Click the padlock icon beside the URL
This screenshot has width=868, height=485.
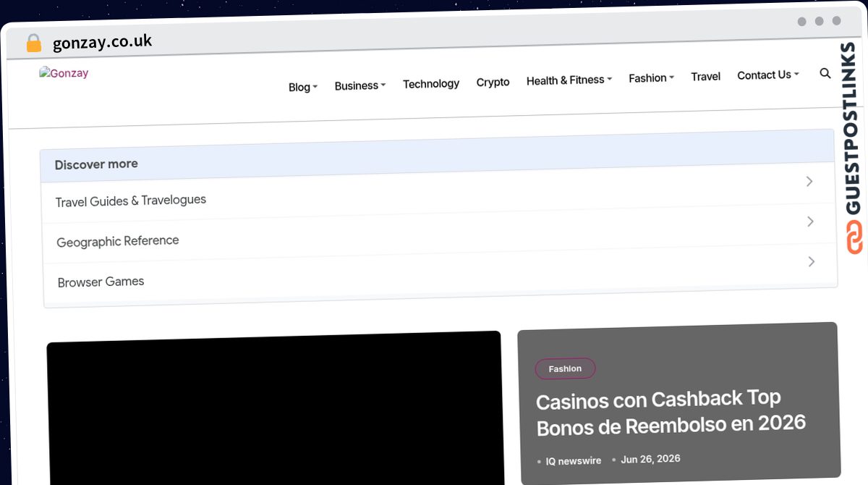pyautogui.click(x=33, y=43)
